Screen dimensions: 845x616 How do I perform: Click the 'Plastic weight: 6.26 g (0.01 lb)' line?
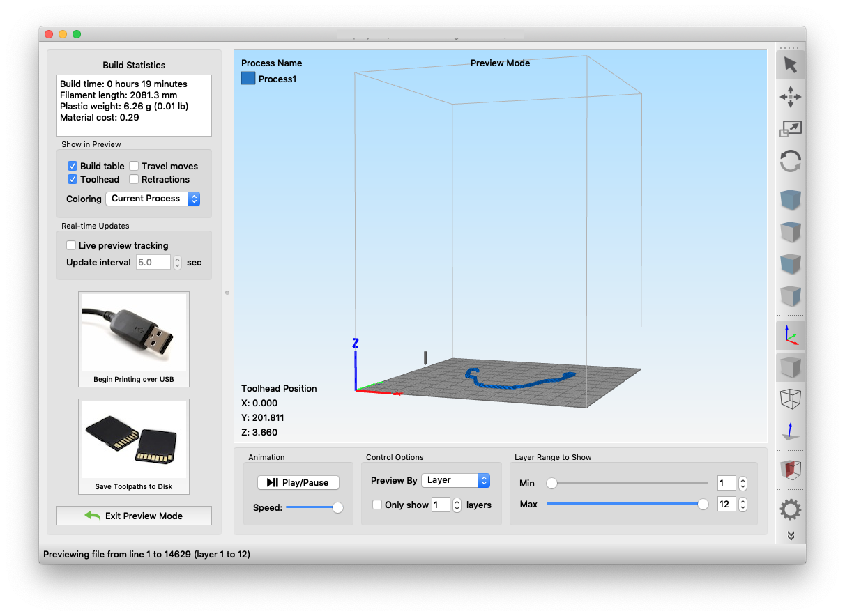tap(124, 106)
